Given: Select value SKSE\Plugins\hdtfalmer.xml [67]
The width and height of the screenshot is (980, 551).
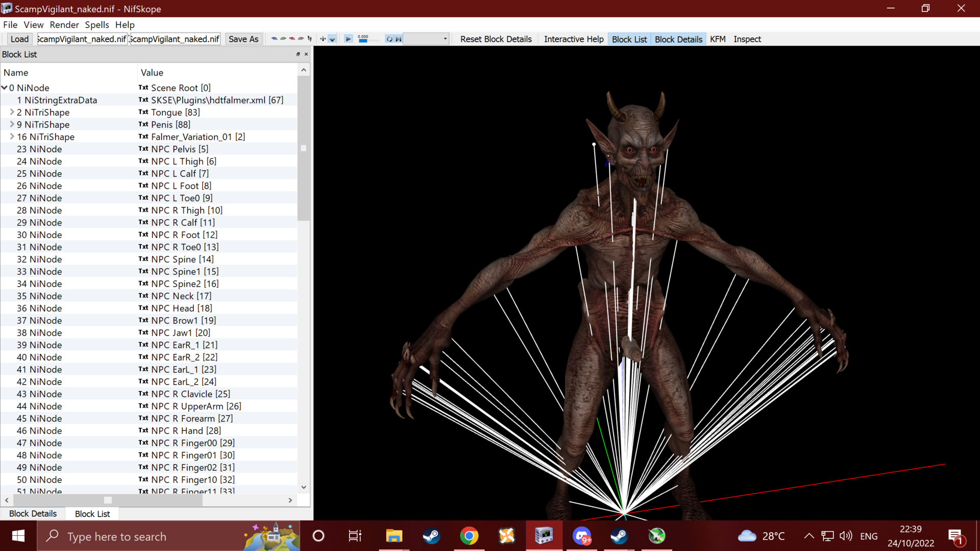Looking at the screenshot, I should pyautogui.click(x=217, y=100).
